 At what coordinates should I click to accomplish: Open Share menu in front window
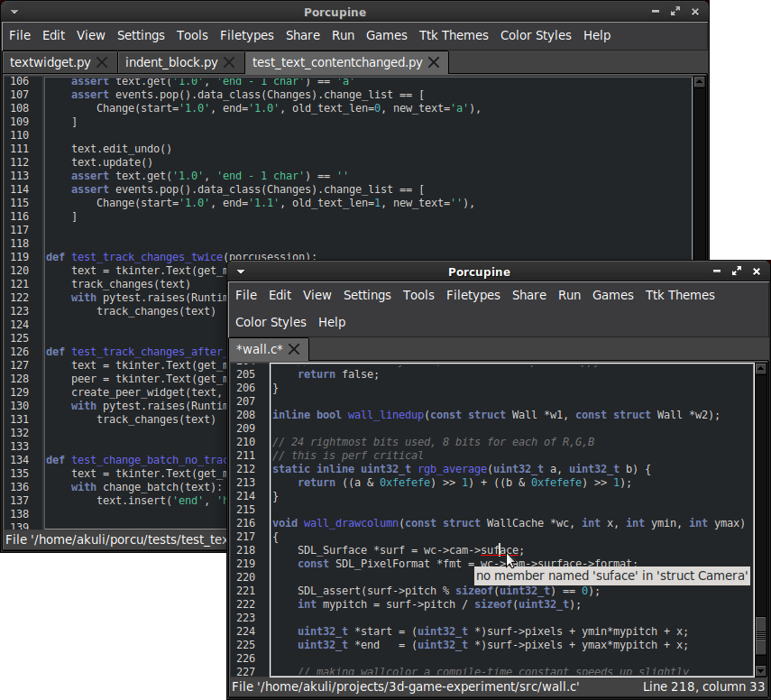529,295
